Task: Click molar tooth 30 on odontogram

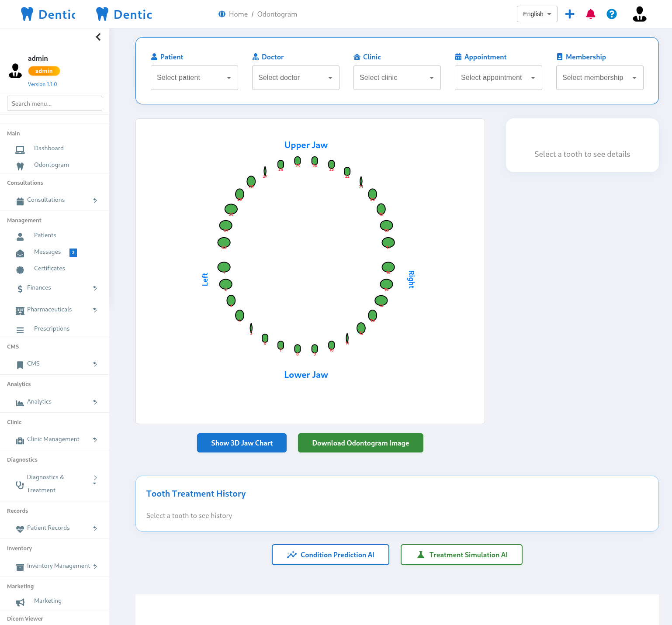Action: click(231, 209)
